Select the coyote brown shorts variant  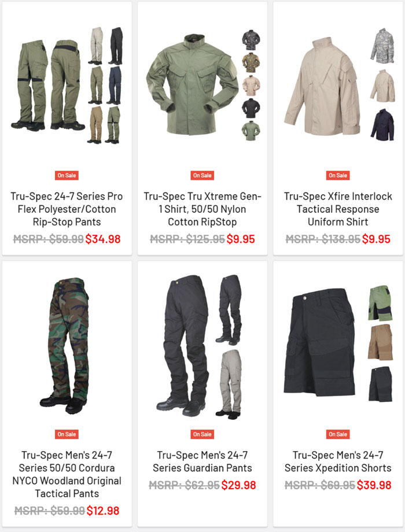click(380, 342)
